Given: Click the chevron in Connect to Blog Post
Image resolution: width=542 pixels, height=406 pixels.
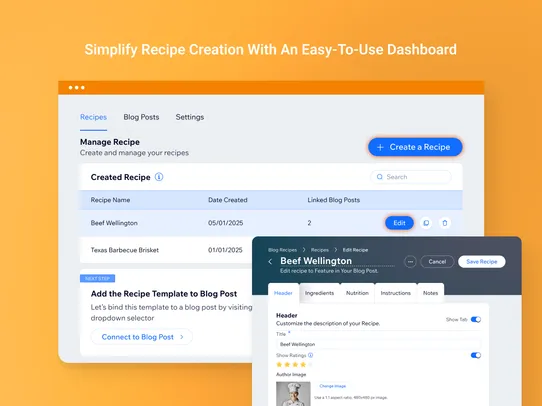Looking at the screenshot, I should pyautogui.click(x=182, y=337).
